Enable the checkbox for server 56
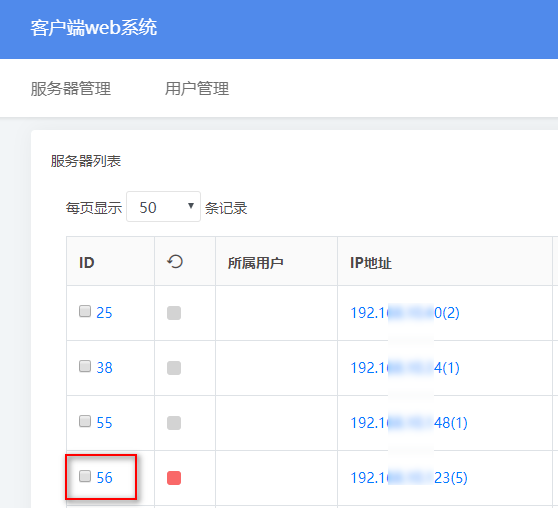The image size is (558, 508). pos(85,476)
